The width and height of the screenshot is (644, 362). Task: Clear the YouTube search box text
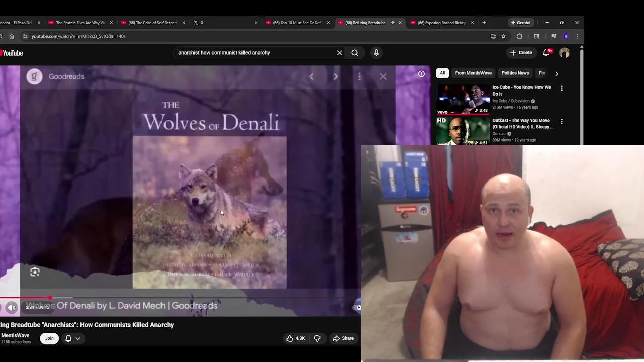tap(339, 53)
